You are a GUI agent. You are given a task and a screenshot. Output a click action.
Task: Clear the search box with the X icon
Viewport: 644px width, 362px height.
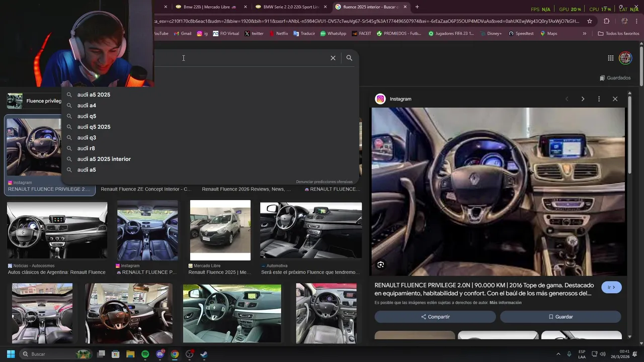coord(333,58)
